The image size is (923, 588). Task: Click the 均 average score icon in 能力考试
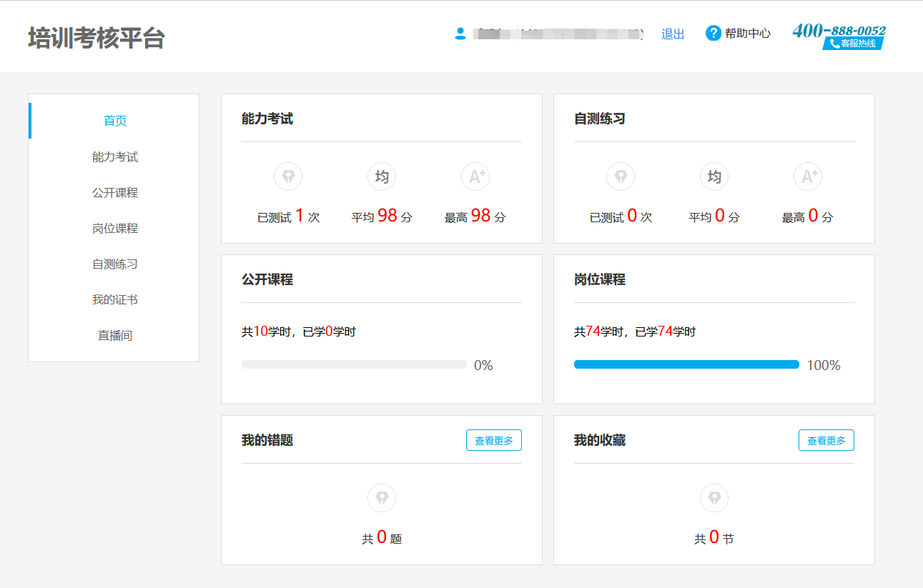(x=382, y=176)
